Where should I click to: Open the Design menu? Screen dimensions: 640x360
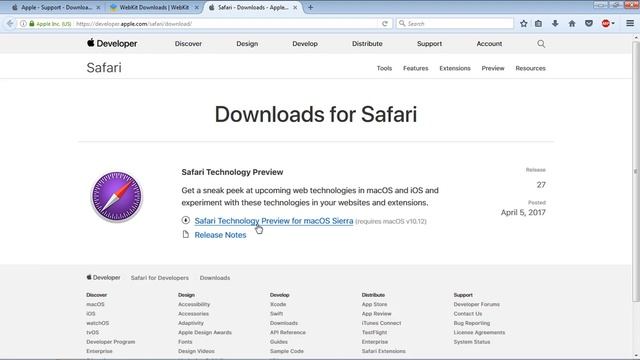click(247, 44)
